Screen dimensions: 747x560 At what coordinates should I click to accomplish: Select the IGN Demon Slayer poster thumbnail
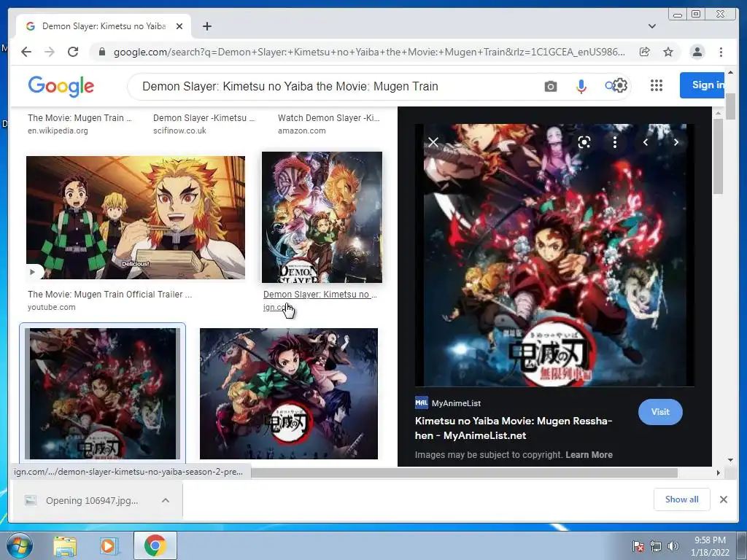click(x=322, y=217)
